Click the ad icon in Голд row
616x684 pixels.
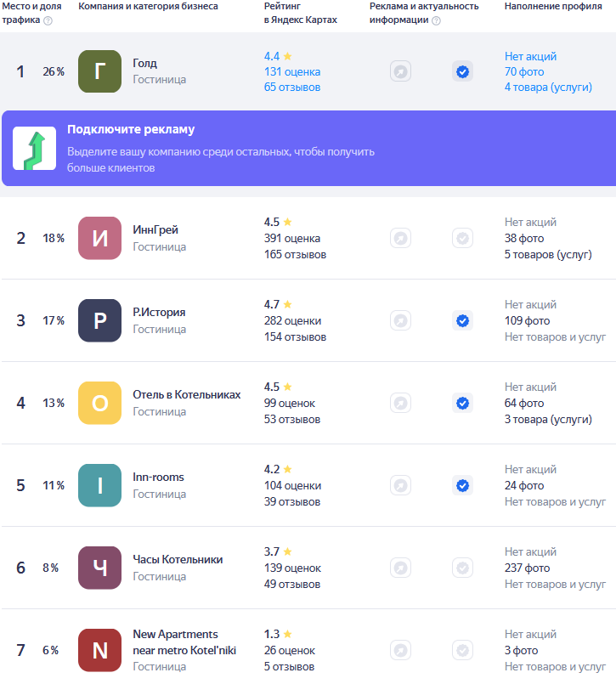(400, 71)
